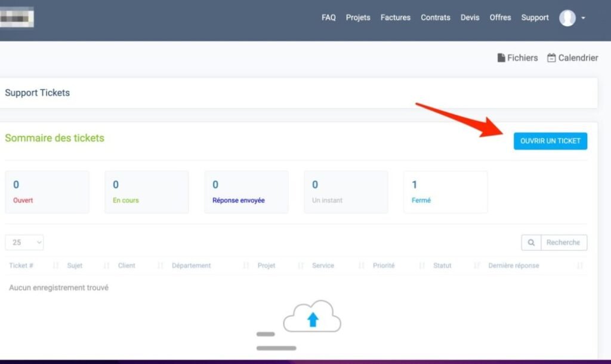Viewport: 611px width, 364px height.
Task: Open Fichiers via the file icon
Action: point(501,58)
